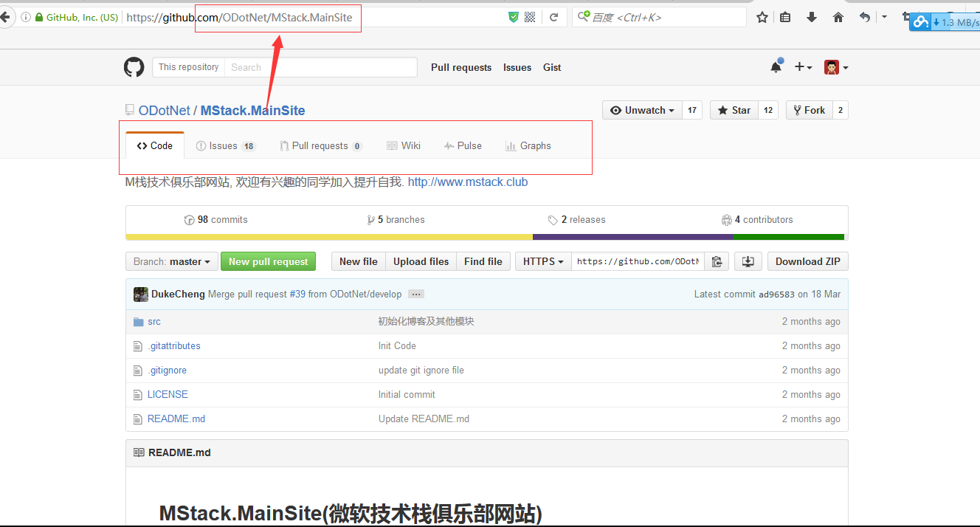This screenshot has width=980, height=527.
Task: Click Upload files button
Action: pos(421,261)
